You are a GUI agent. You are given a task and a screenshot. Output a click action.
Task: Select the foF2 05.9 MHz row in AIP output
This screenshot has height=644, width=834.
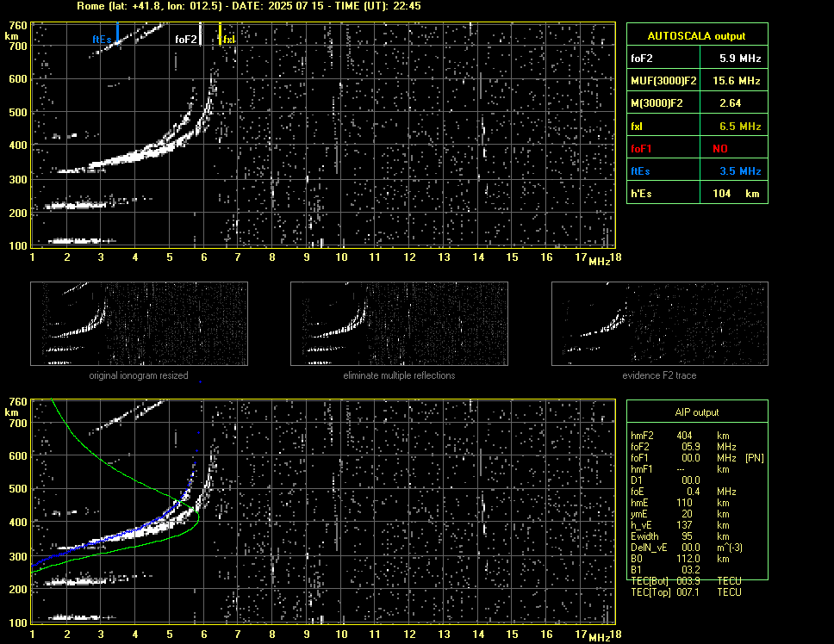(683, 446)
